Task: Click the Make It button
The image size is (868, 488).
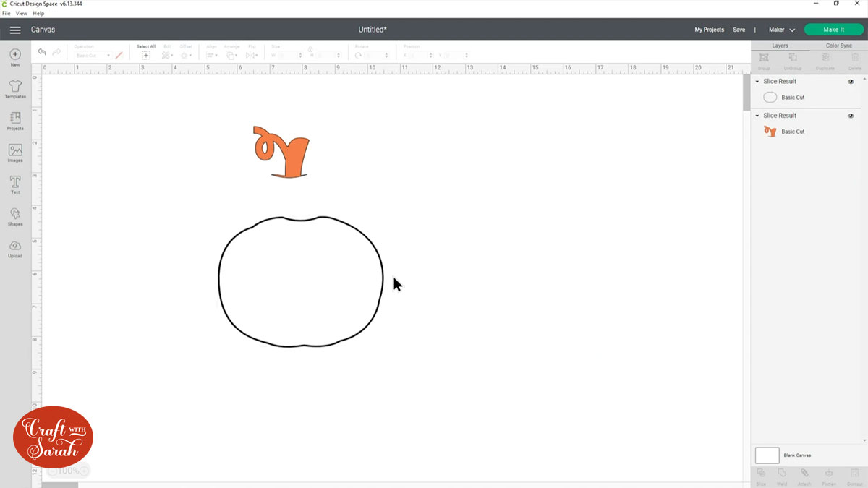Action: [x=833, y=30]
